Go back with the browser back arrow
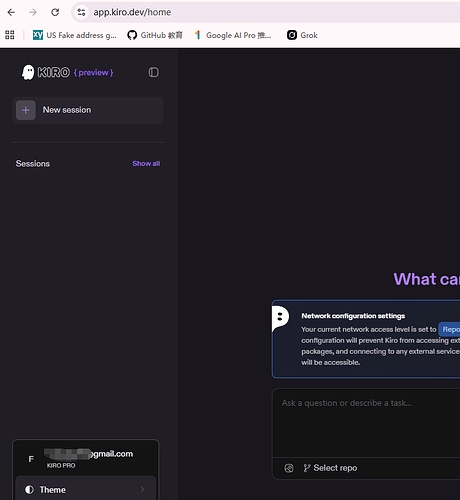This screenshot has height=500, width=460. (11, 13)
